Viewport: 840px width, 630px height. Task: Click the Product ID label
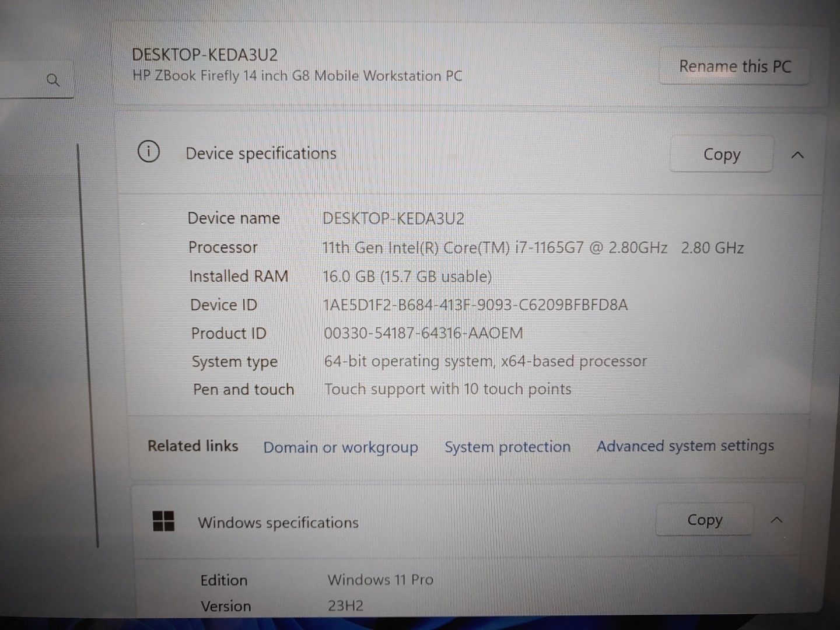click(229, 333)
